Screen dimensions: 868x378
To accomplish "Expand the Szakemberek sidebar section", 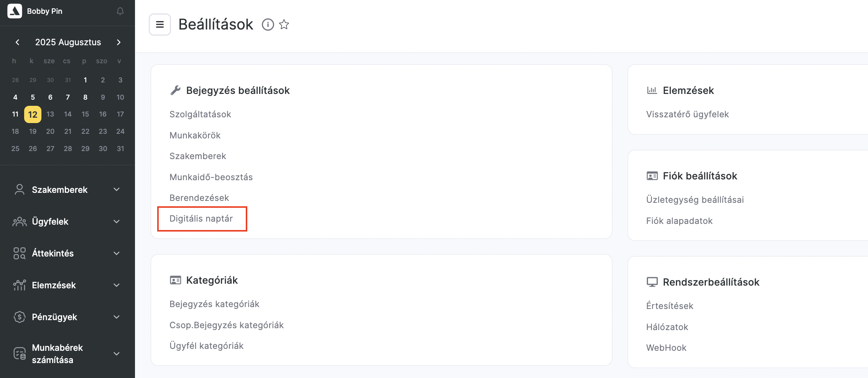I will [117, 189].
